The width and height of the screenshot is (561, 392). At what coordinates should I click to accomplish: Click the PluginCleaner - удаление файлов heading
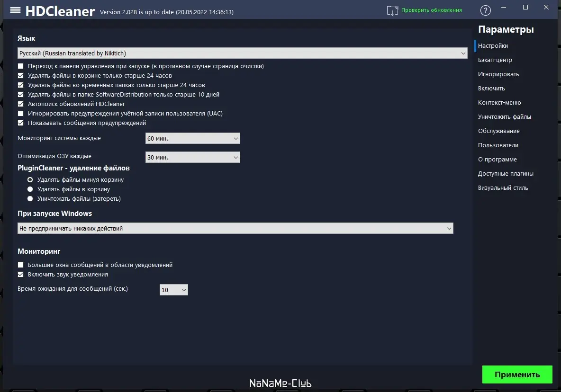[x=73, y=168]
